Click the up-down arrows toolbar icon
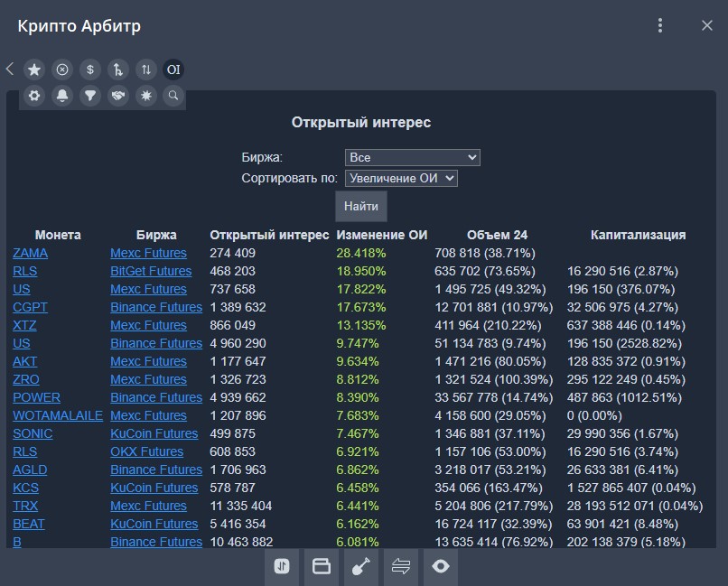The width and height of the screenshot is (728, 586). tap(145, 70)
